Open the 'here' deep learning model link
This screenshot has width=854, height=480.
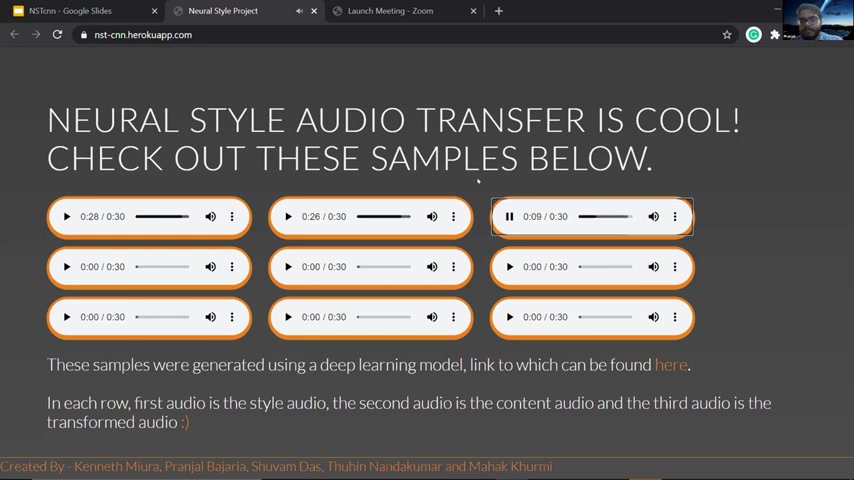tap(670, 364)
